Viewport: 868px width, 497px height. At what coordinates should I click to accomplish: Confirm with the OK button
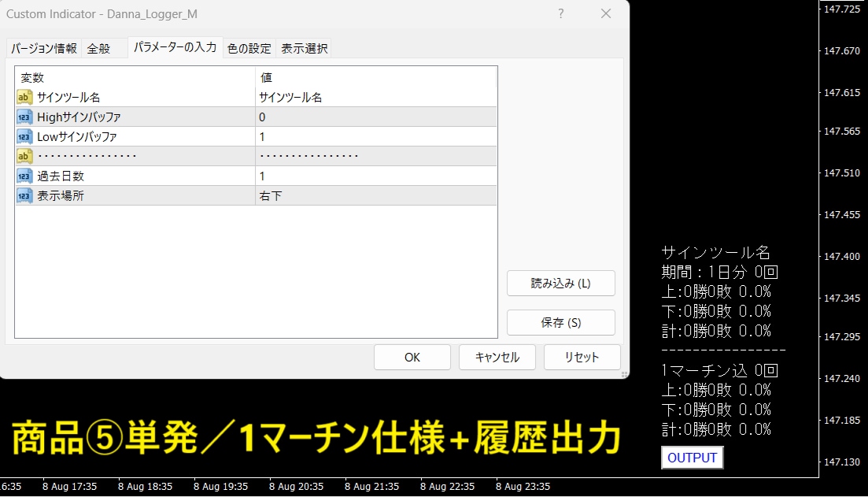[x=412, y=358]
